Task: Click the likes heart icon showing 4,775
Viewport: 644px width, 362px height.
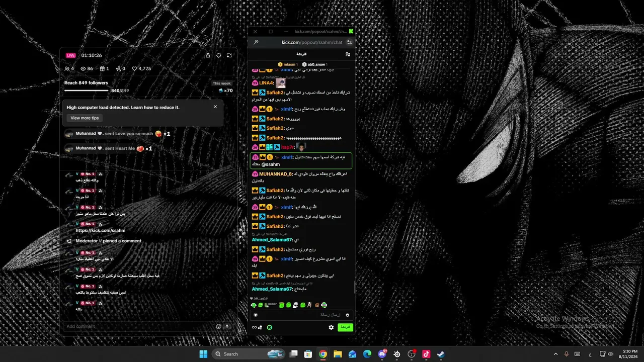Action: pyautogui.click(x=135, y=69)
